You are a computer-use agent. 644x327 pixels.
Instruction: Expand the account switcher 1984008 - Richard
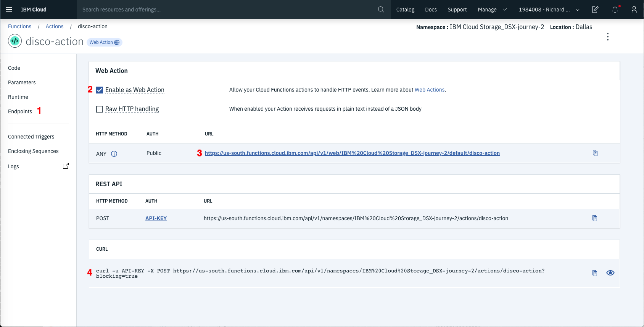point(549,10)
